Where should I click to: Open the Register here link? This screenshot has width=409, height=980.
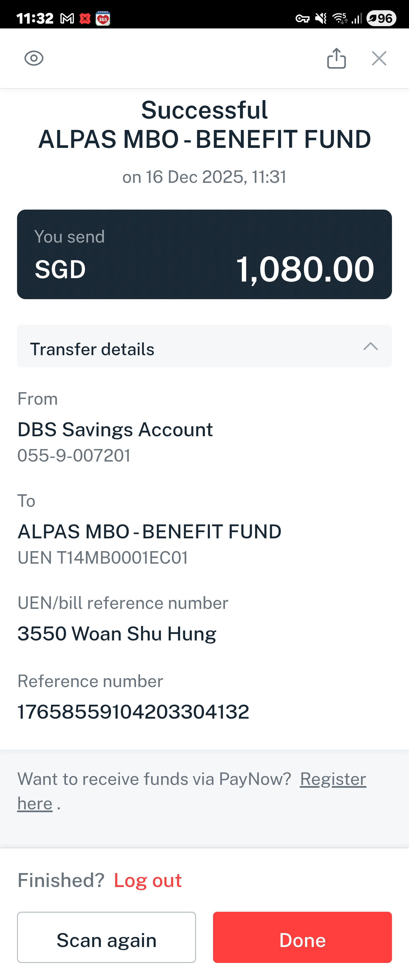[191, 791]
